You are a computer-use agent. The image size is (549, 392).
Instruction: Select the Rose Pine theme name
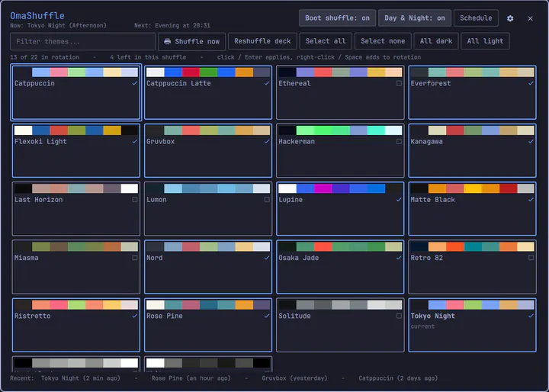coord(165,316)
